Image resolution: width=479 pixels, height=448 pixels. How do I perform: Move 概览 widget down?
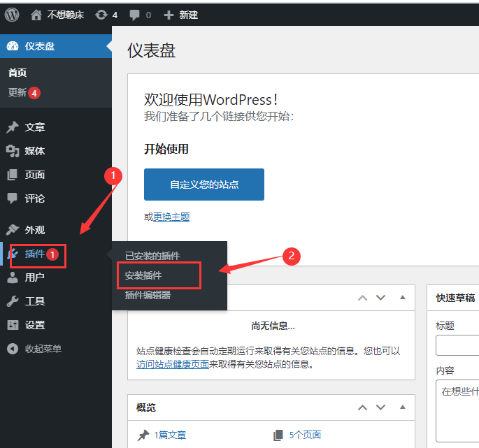tap(380, 407)
